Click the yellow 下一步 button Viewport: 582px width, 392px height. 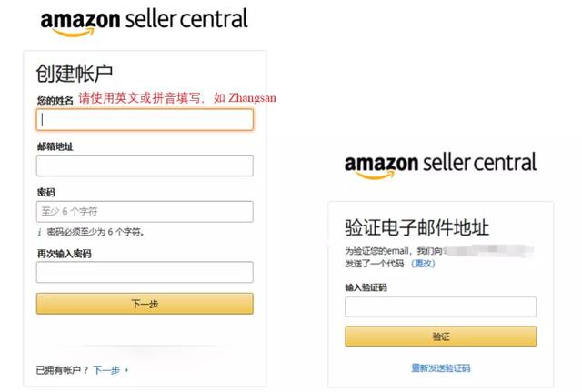tap(145, 304)
